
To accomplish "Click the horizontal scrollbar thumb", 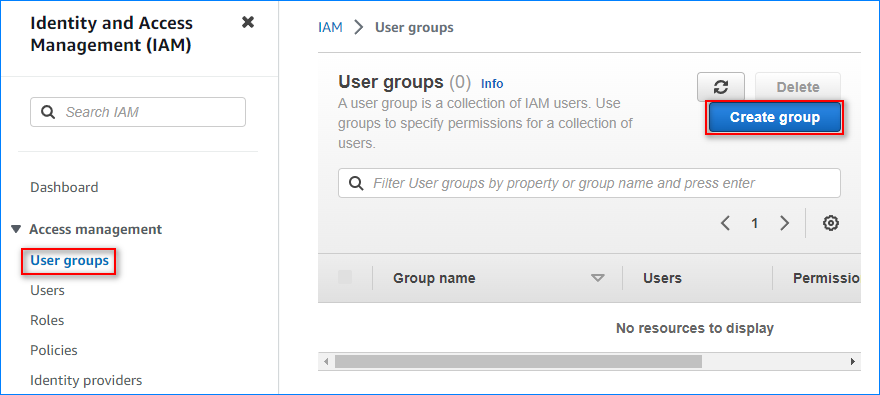I will [x=518, y=361].
